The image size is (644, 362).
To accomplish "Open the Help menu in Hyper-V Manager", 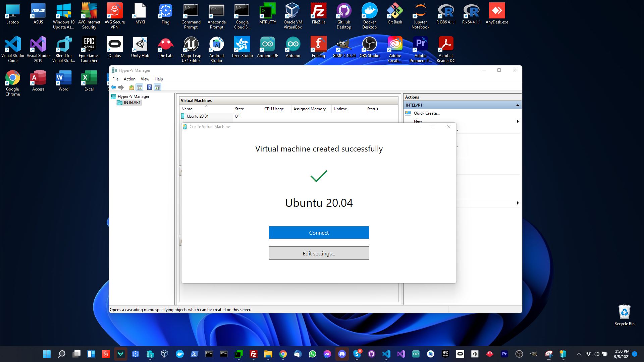I will point(159,79).
